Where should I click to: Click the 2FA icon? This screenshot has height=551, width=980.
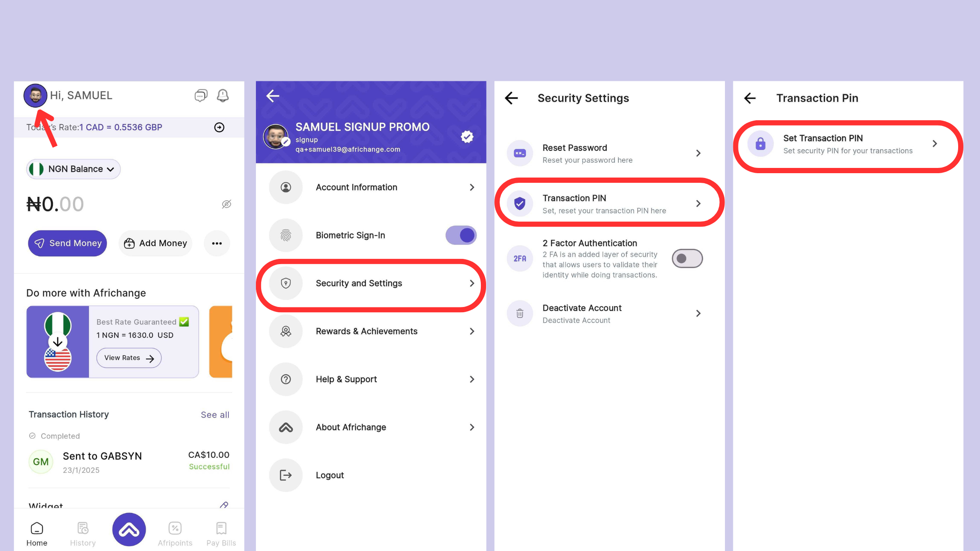coord(520,258)
